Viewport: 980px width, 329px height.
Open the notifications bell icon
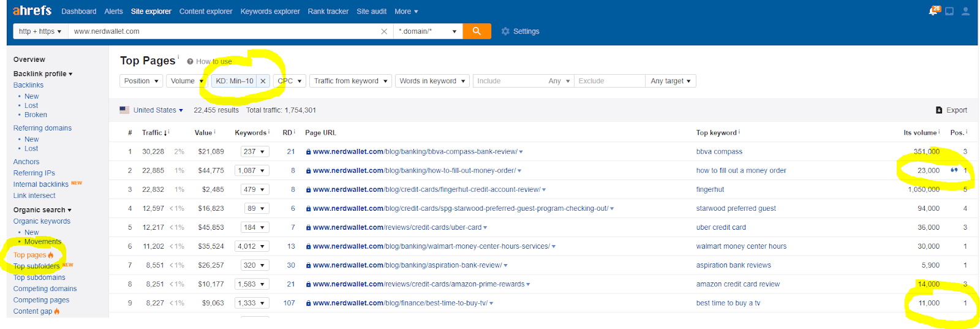[x=933, y=11]
